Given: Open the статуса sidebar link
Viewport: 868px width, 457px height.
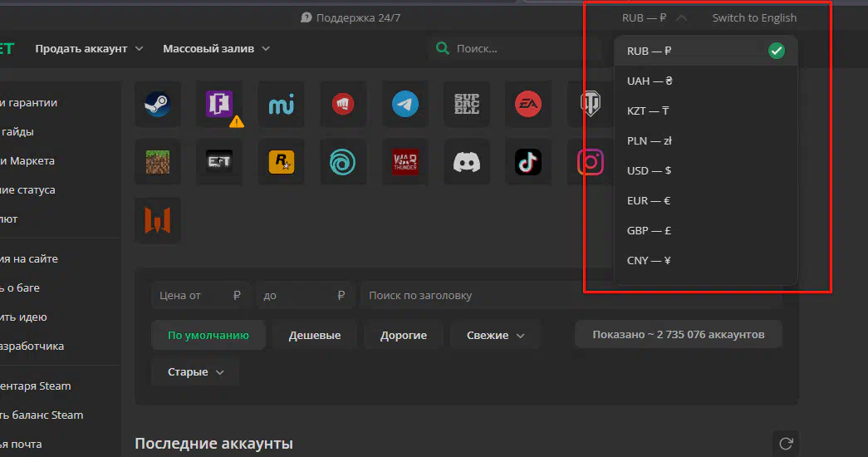Looking at the screenshot, I should (x=27, y=190).
